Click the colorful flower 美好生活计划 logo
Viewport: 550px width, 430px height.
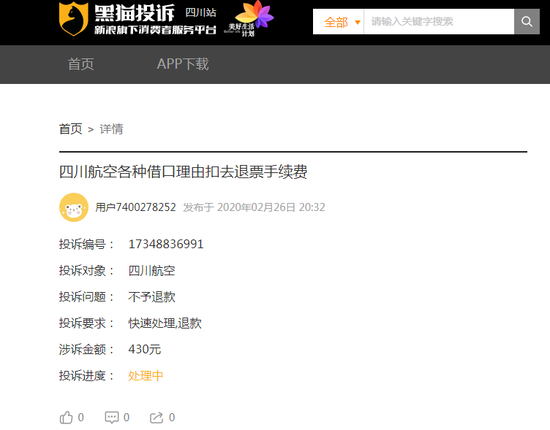(249, 19)
